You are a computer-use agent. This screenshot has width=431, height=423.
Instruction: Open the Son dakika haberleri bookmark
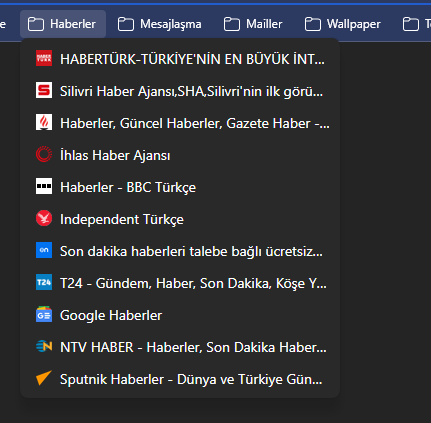180,251
